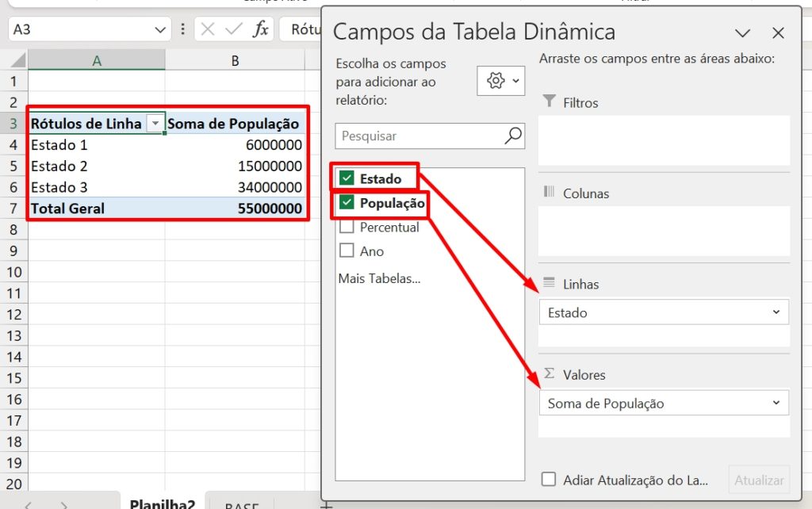Click the Sigma icon next to Valores
This screenshot has height=509, width=812.
(549, 373)
